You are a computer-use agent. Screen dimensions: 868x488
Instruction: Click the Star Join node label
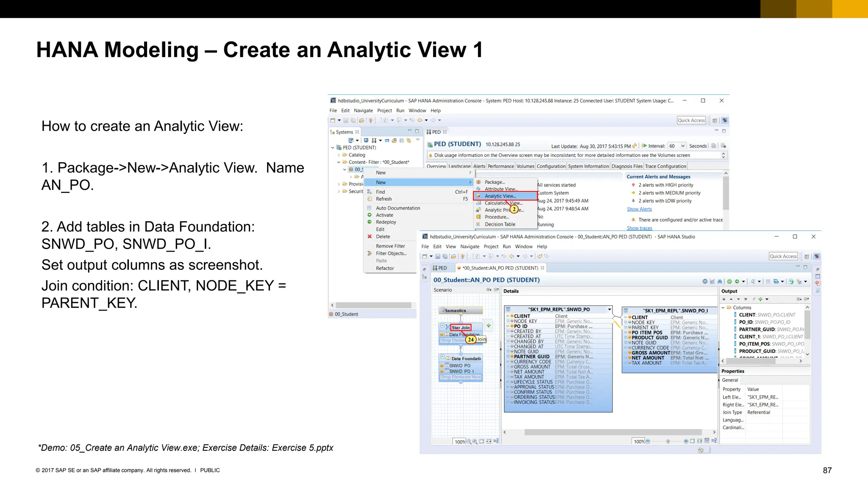pyautogui.click(x=460, y=327)
